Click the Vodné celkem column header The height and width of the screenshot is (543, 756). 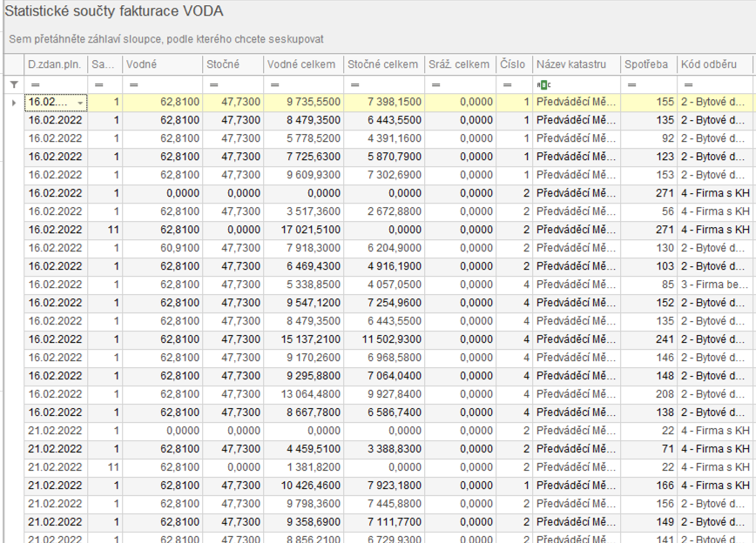tap(304, 64)
